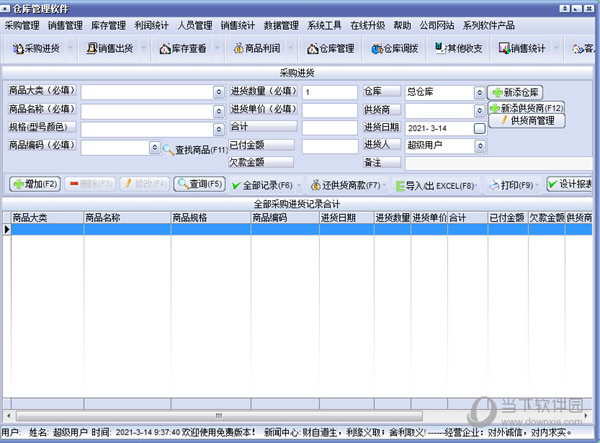Open 销售出货 toolbar button

point(110,49)
